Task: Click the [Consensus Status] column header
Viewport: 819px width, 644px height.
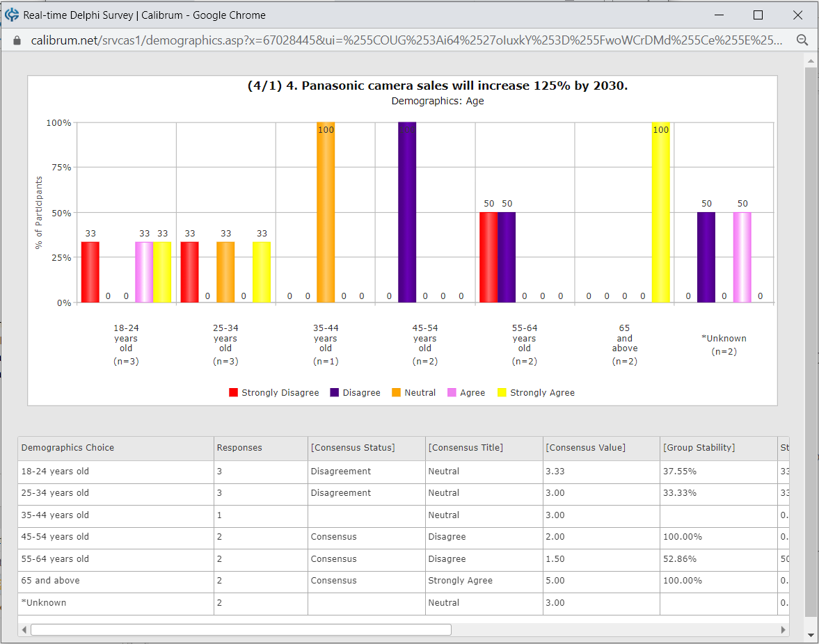Action: pos(353,448)
